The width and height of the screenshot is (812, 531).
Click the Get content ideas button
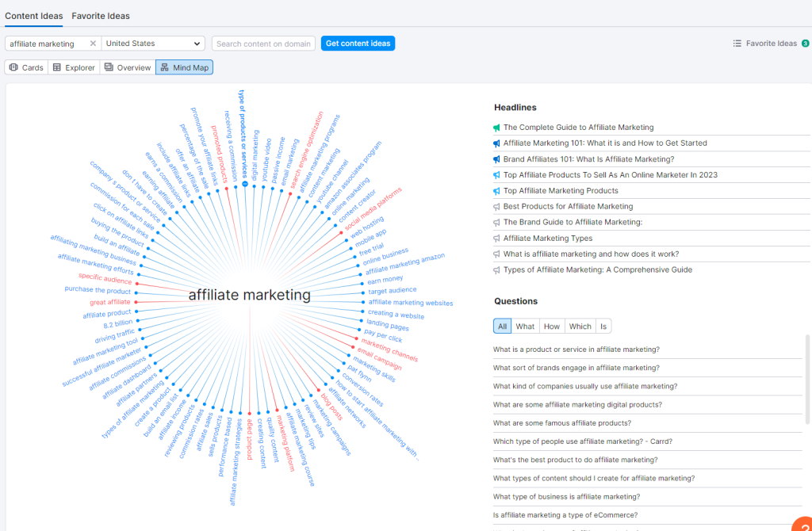click(358, 44)
